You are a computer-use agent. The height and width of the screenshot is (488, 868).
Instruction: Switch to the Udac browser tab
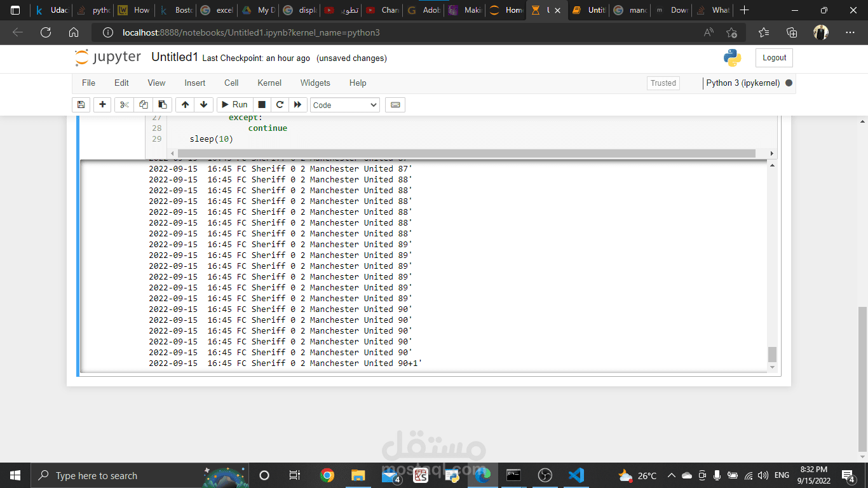click(51, 10)
